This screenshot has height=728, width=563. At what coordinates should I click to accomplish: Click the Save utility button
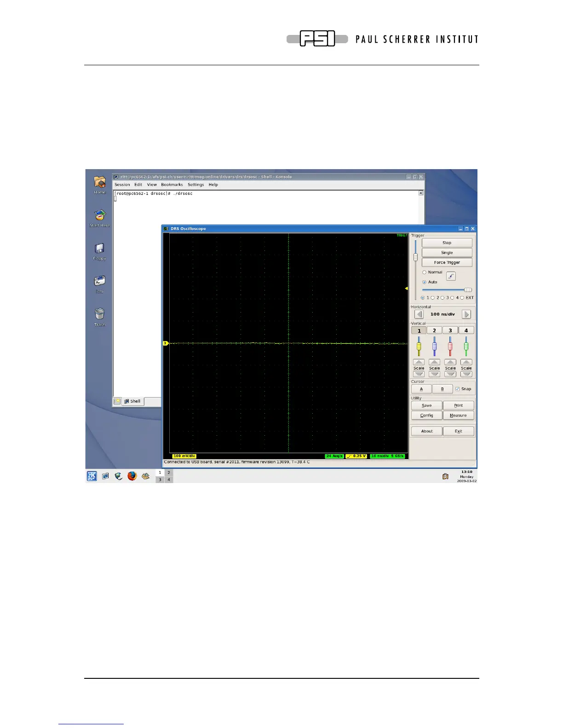point(427,405)
